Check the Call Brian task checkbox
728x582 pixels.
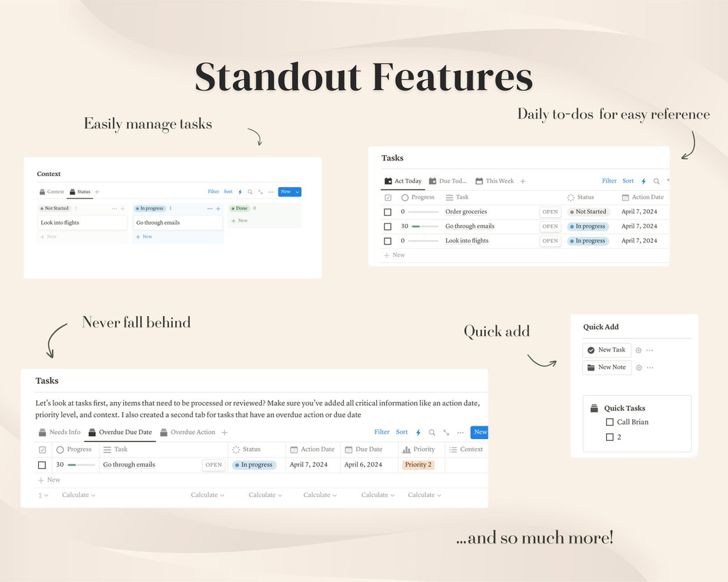pyautogui.click(x=610, y=422)
